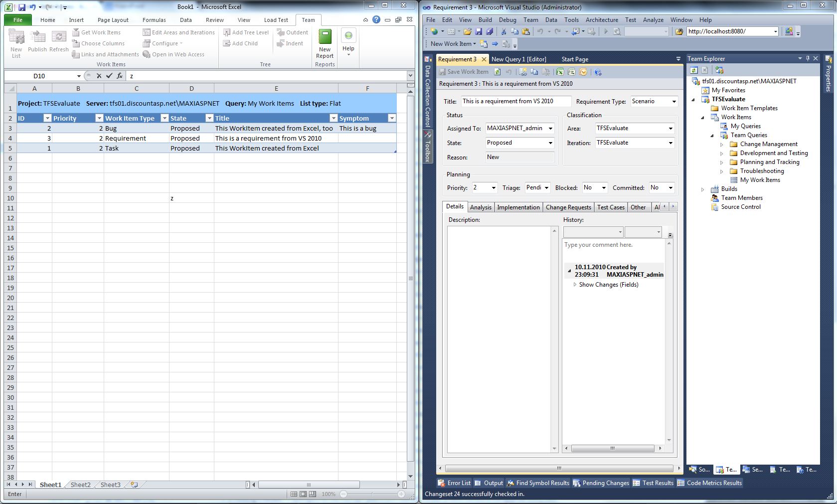
Task: Select Sheet2 tab in Excel
Action: coord(81,485)
